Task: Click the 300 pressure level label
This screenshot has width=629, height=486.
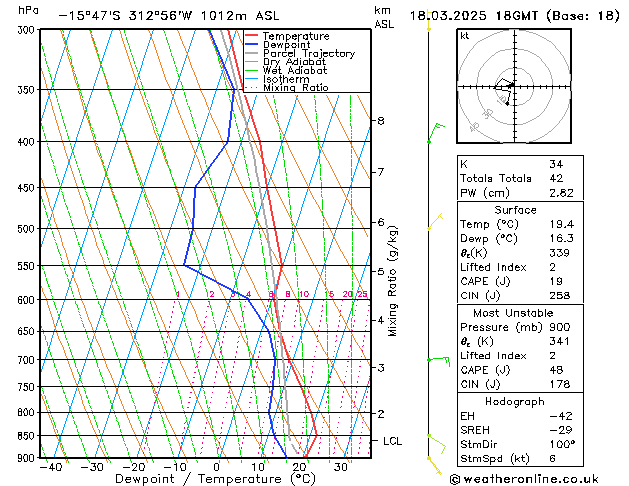Action: pyautogui.click(x=27, y=30)
